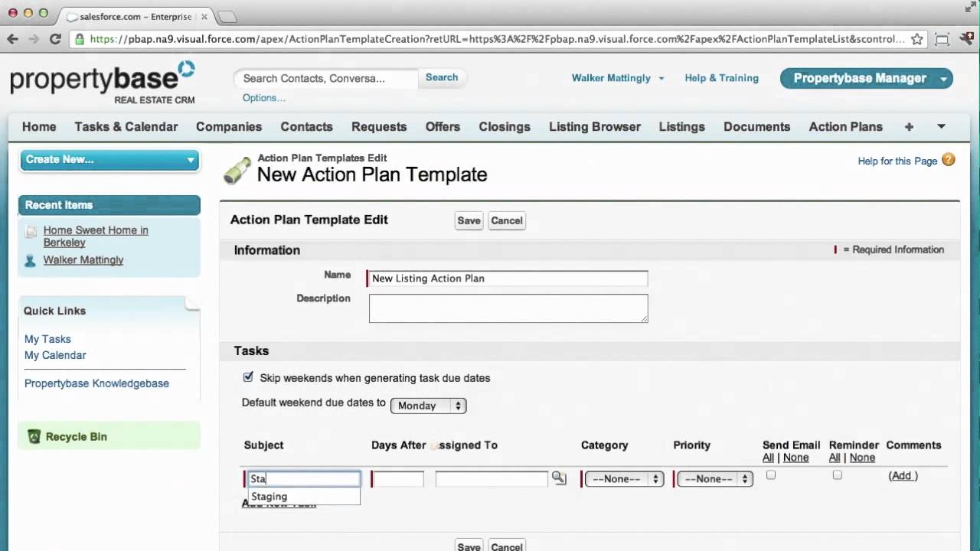This screenshot has height=551, width=980.
Task: Open Propertybase Knowledgebase link
Action: [x=96, y=383]
